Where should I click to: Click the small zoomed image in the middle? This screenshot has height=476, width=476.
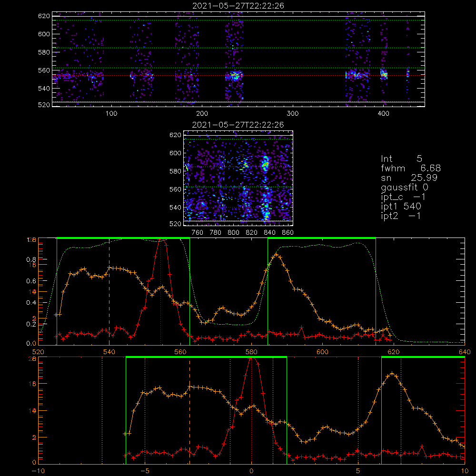coord(238,178)
